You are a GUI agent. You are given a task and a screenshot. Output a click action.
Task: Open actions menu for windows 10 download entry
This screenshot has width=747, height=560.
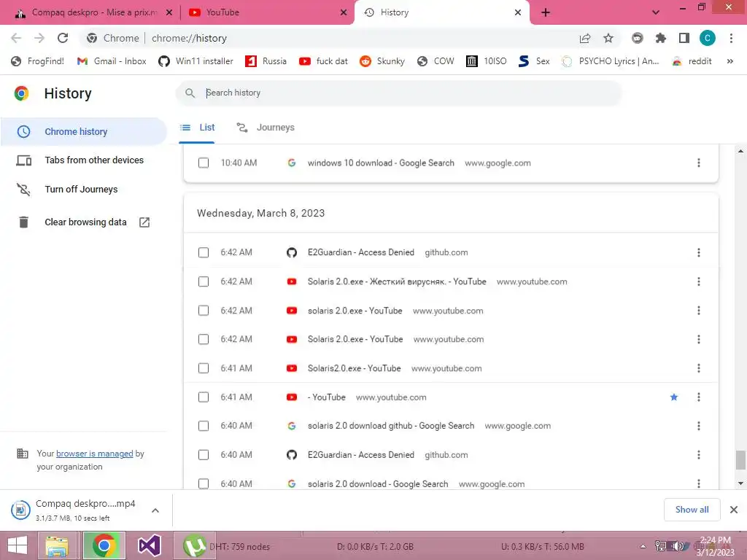pos(698,163)
